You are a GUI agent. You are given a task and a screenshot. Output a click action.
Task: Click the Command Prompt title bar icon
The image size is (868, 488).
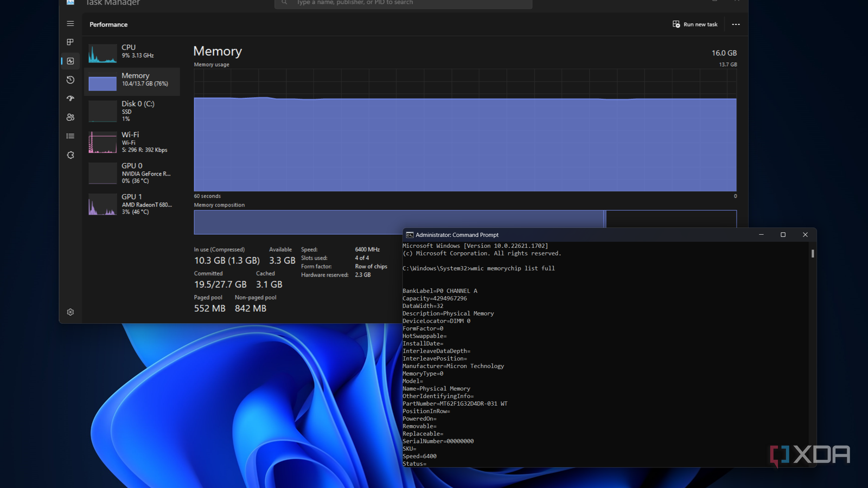pyautogui.click(x=410, y=235)
